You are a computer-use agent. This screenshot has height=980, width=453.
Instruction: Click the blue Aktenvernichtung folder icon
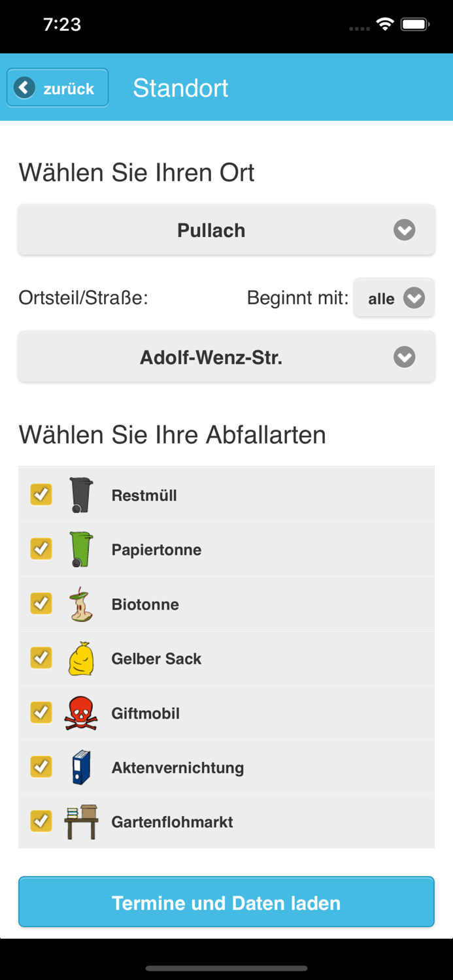point(80,766)
